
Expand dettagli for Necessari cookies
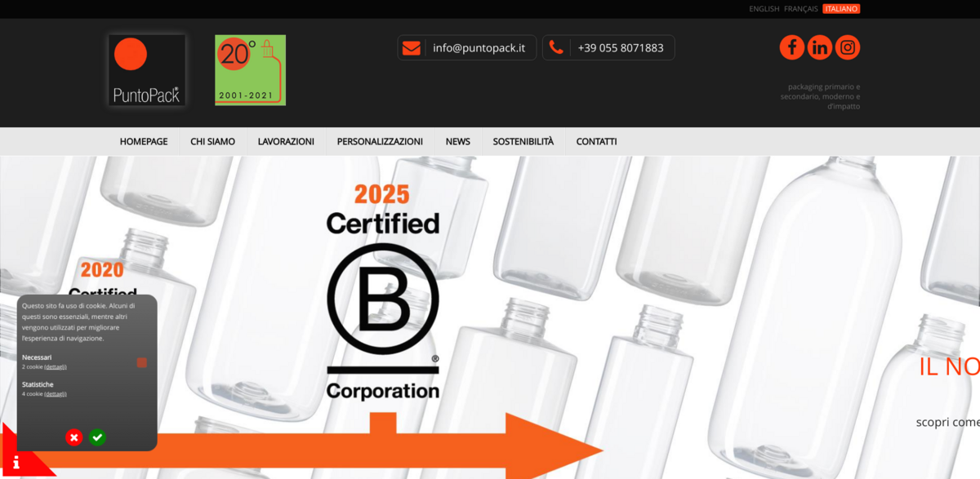pos(56,367)
